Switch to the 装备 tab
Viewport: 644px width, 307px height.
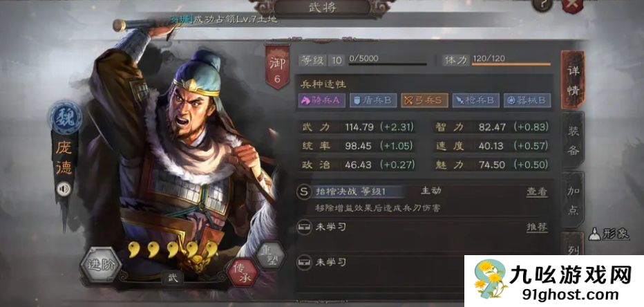pyautogui.click(x=573, y=140)
